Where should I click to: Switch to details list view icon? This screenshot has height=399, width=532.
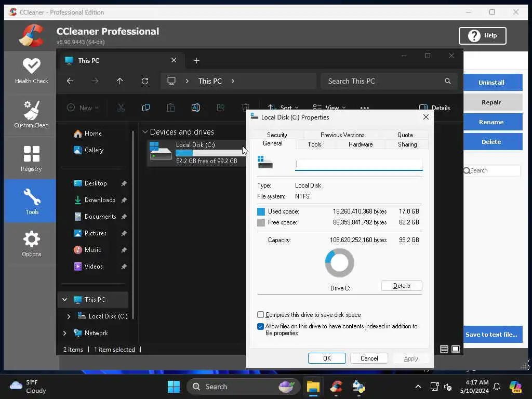[444, 349]
